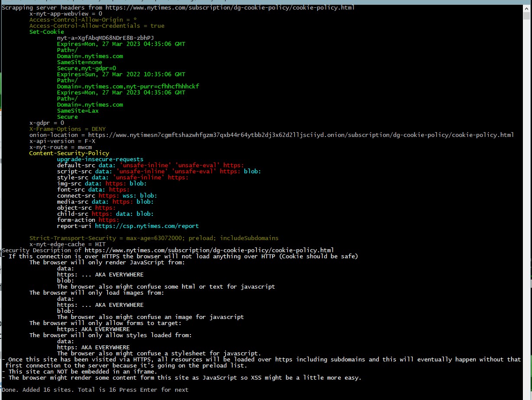The width and height of the screenshot is (532, 400).
Task: Click the scrollbar up arrow
Action: point(526,8)
